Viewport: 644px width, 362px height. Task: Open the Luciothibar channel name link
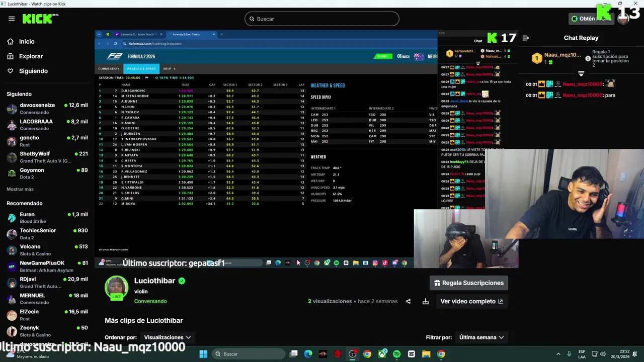154,281
